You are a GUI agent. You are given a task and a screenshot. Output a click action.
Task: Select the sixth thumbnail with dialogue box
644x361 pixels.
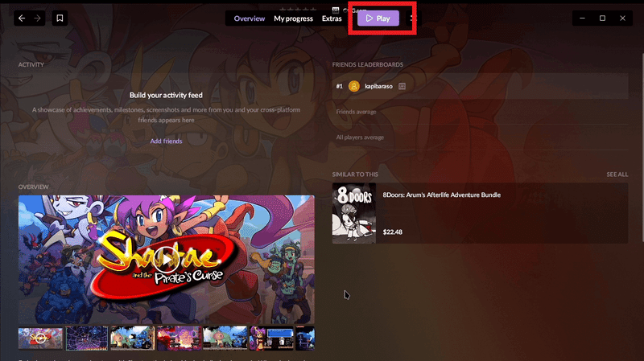(x=271, y=338)
